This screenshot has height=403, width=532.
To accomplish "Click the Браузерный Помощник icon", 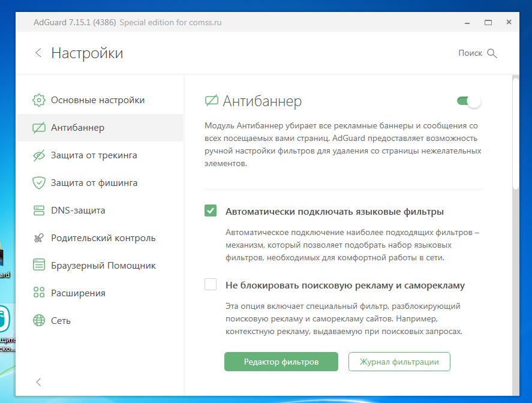I will [39, 265].
